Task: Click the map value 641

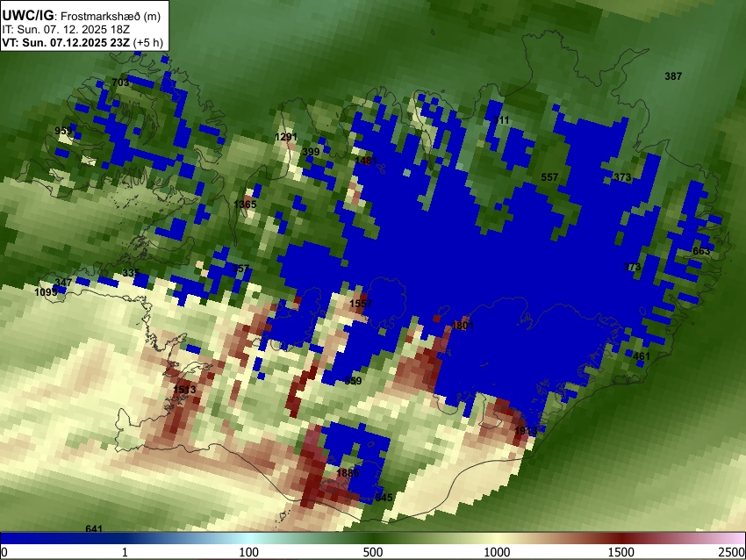Action: point(94,528)
